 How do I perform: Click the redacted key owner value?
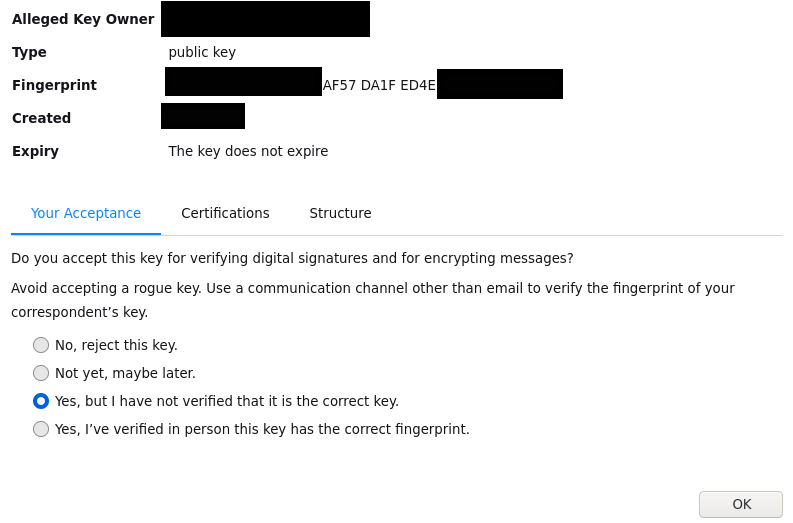point(266,19)
